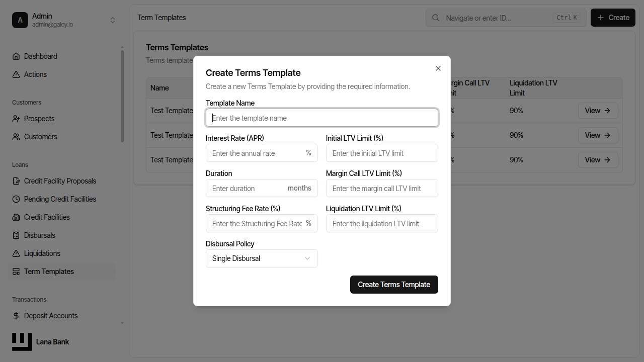Screen dimensions: 644x362
Task: View the second Test Template row
Action: click(x=598, y=135)
